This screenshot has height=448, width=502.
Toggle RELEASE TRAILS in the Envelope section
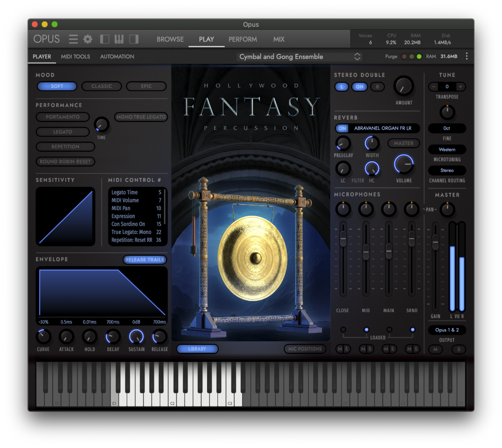(145, 260)
